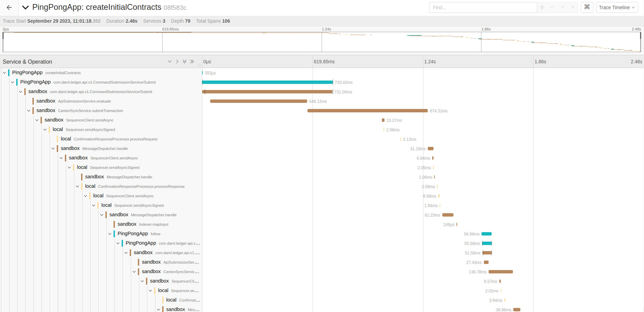The image size is (644, 312).
Task: Go to next find match with down arrow
Action: [x=562, y=7]
